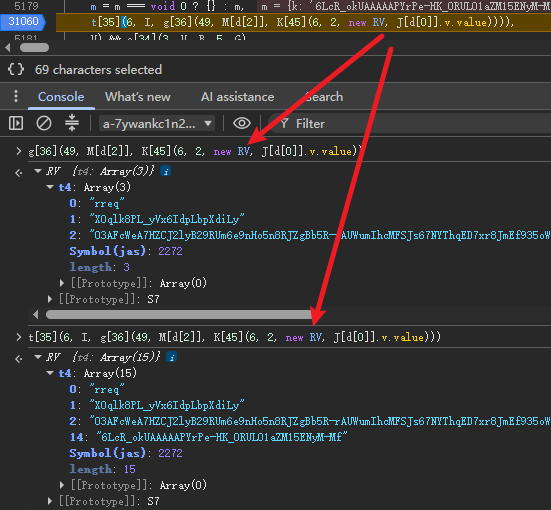Collapse the t4: Array(15) node

[x=50, y=373]
